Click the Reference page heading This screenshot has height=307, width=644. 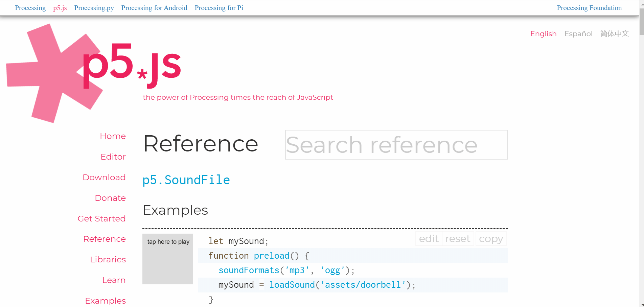[x=201, y=144]
